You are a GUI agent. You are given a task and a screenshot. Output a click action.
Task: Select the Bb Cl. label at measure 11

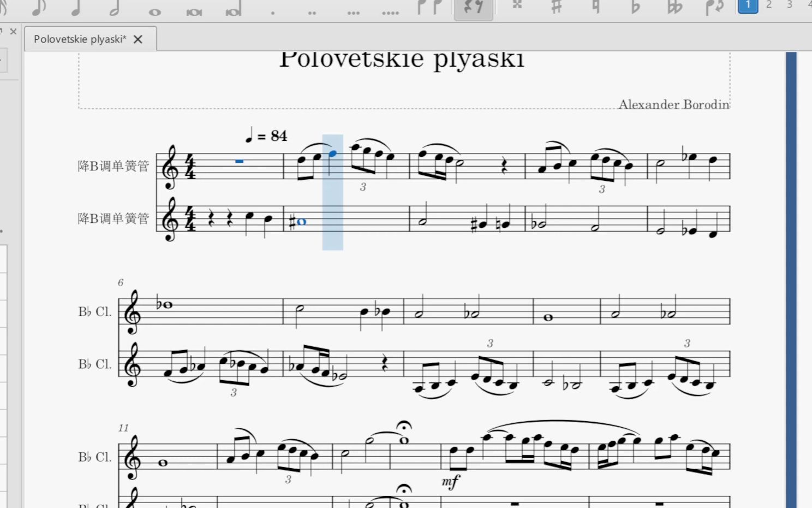click(95, 457)
